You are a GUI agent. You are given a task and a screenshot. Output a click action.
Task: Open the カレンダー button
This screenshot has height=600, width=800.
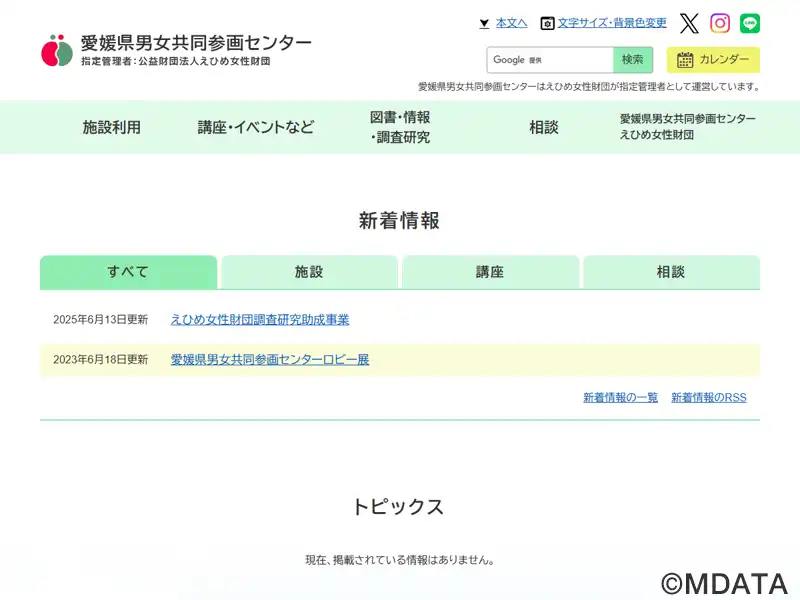(x=713, y=60)
